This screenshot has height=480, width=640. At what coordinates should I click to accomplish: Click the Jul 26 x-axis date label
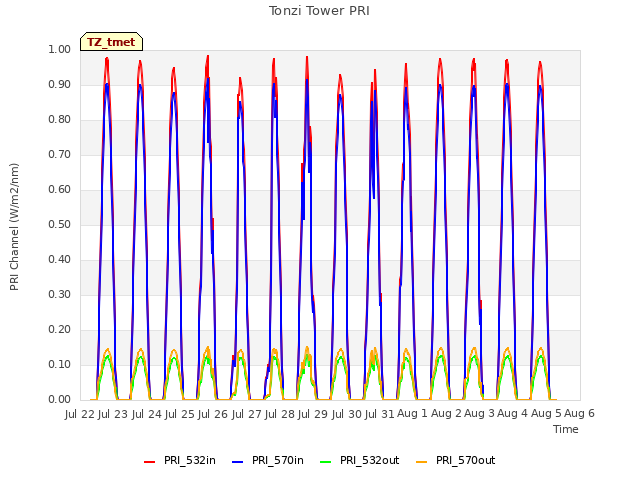pos(213,414)
